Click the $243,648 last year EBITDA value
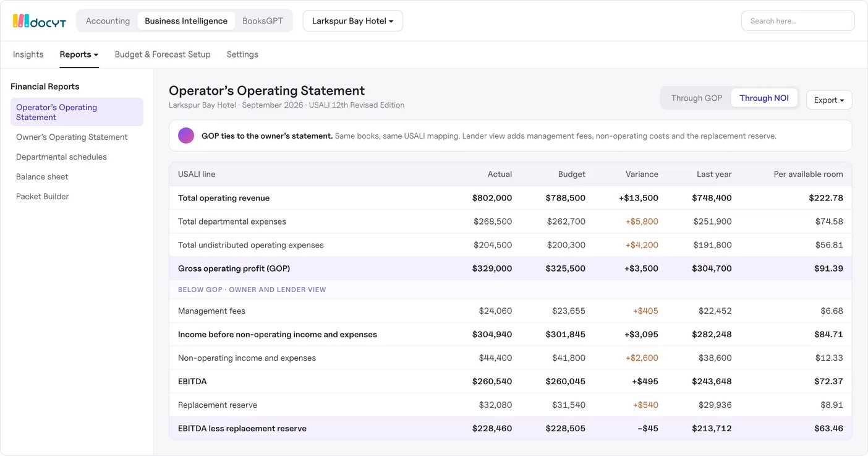The image size is (868, 456). point(712,382)
